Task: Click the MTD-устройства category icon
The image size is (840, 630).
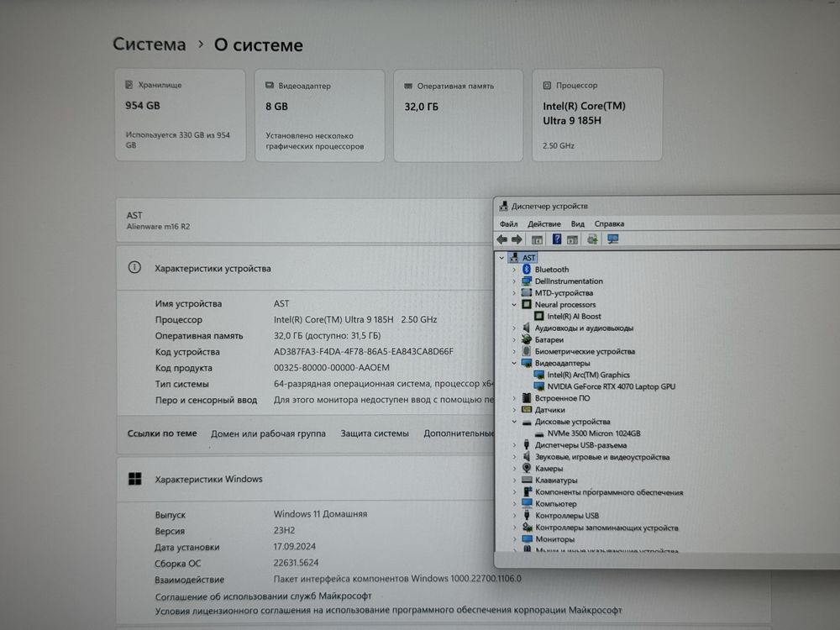Action: point(527,292)
